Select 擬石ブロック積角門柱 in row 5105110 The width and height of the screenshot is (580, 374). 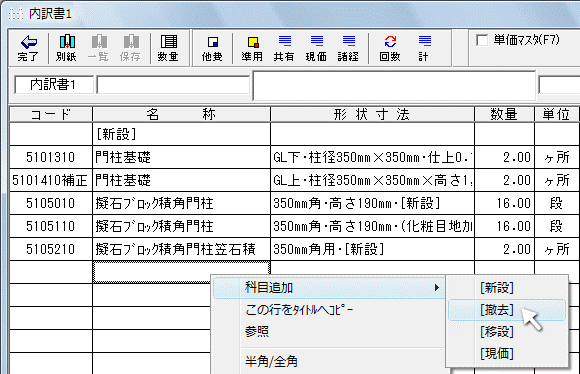[181, 226]
